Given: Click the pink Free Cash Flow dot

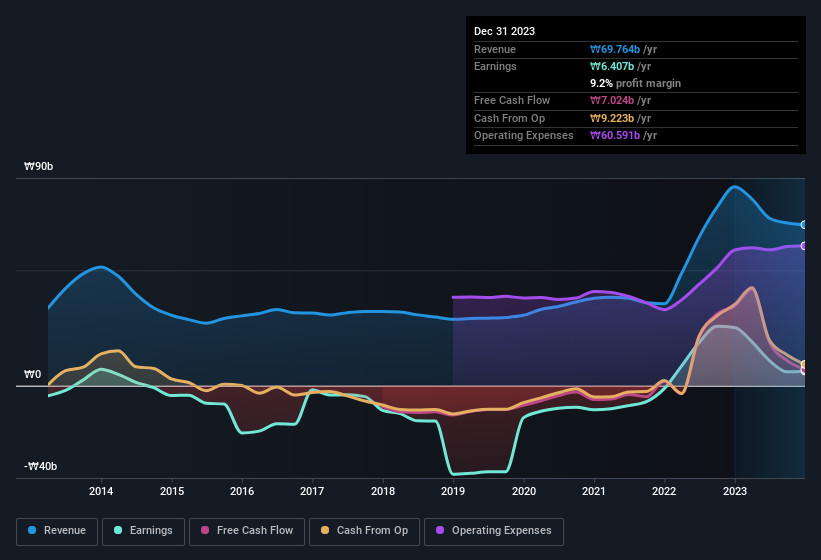Looking at the screenshot, I should 206,531.
